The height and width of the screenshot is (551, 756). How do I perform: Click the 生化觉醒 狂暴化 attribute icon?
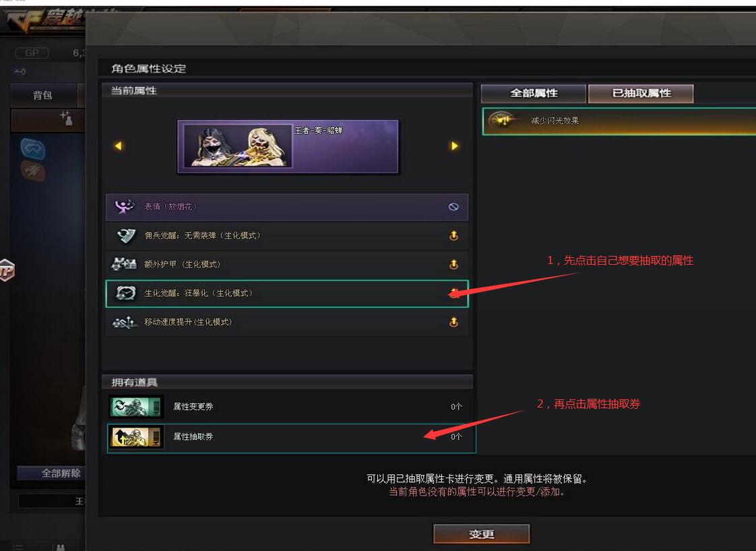[125, 293]
